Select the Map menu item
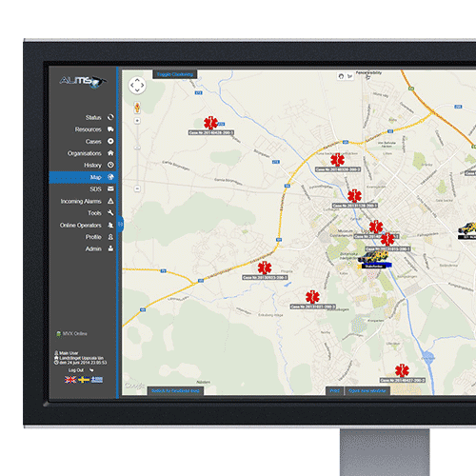Viewport: 476px width, 476px height. (83, 177)
